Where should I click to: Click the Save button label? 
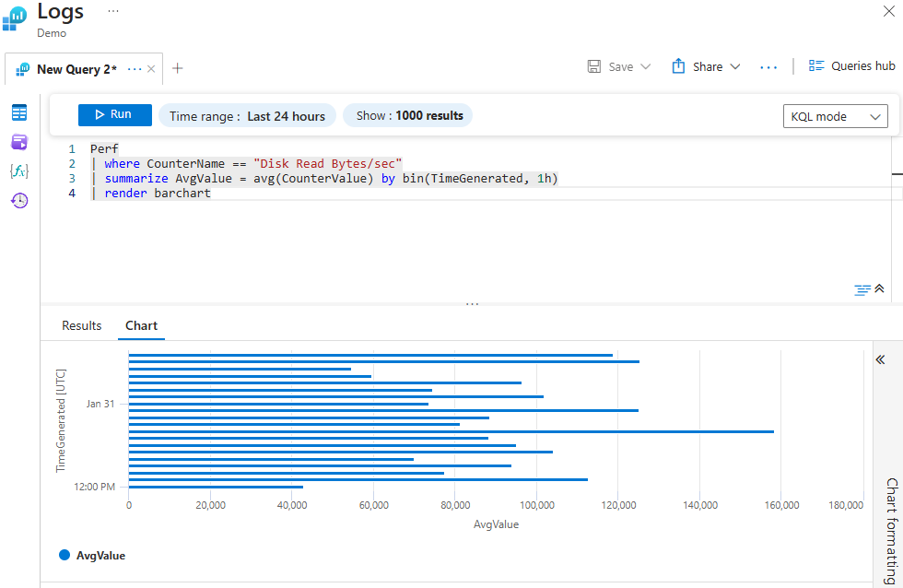(621, 66)
